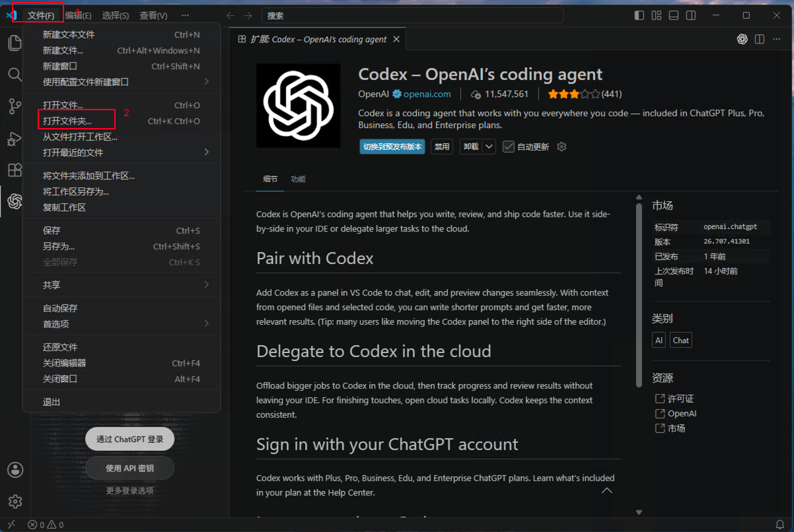Open the Codex OpenAI sidebar icon

click(15, 201)
